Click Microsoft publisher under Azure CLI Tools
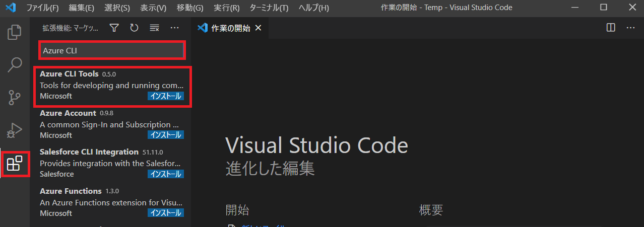 [56, 96]
